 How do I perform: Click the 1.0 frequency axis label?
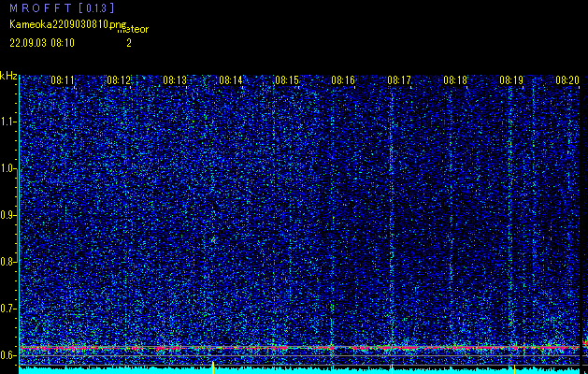[7, 168]
